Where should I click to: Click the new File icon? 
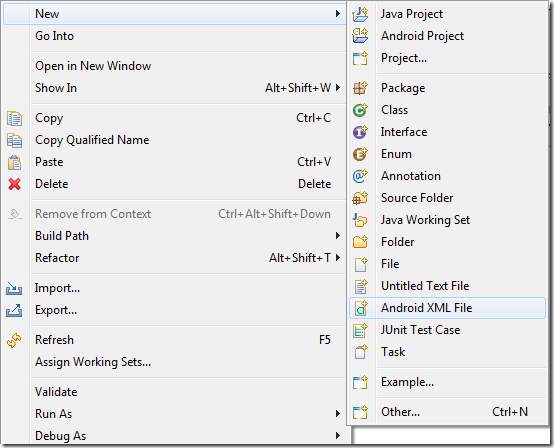360,264
